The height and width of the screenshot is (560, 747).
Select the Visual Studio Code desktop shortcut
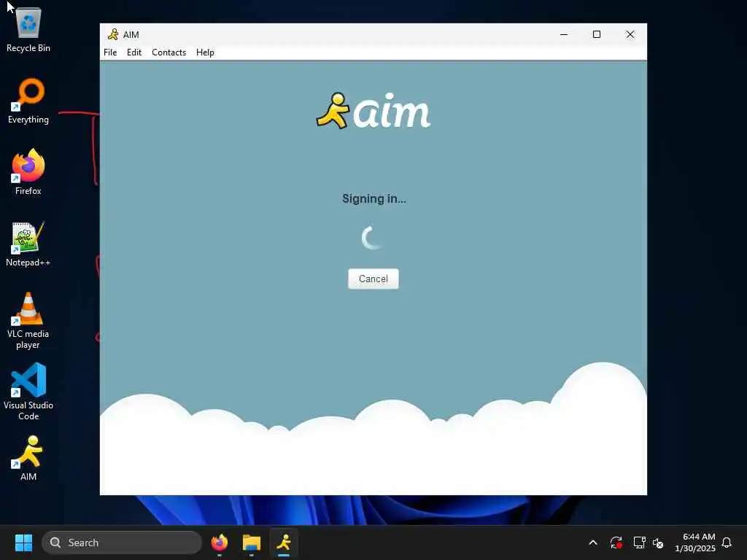tap(28, 392)
